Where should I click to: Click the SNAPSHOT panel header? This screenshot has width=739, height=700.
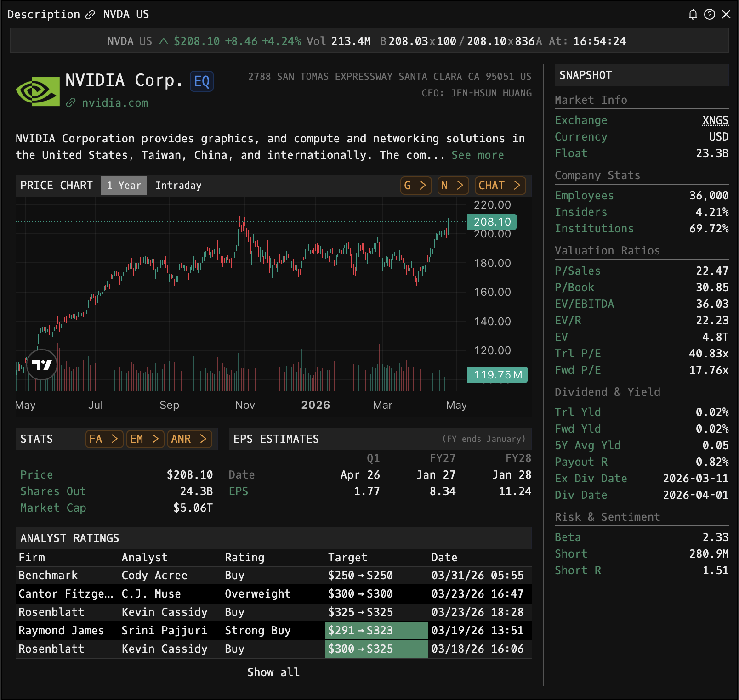pyautogui.click(x=642, y=75)
